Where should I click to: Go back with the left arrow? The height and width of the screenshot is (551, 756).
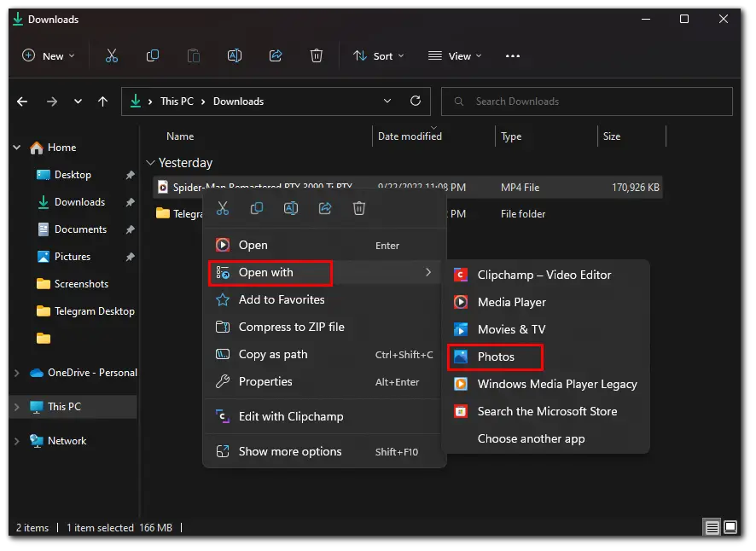(x=22, y=101)
